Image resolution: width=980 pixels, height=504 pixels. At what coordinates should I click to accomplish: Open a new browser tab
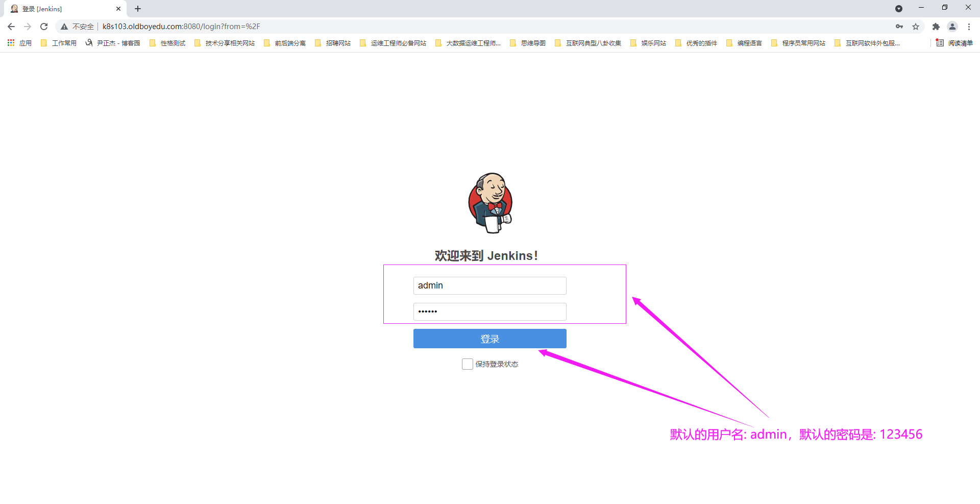click(x=138, y=9)
